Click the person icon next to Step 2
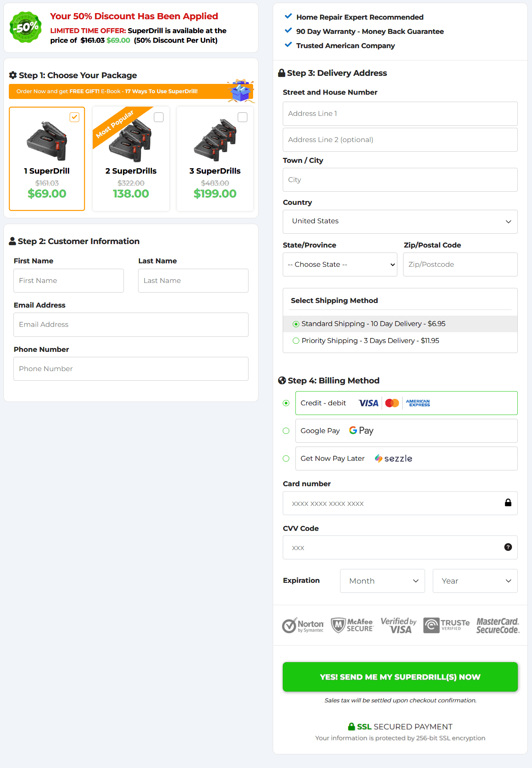 (x=13, y=241)
